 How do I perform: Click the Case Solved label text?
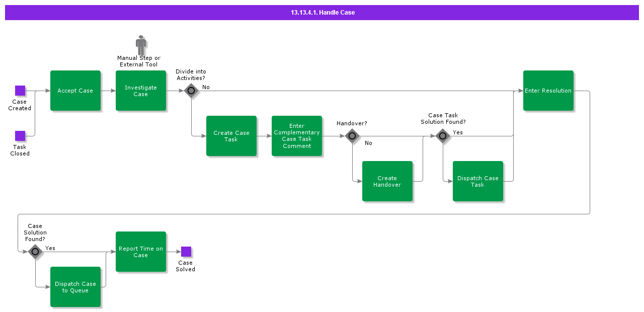point(186,266)
